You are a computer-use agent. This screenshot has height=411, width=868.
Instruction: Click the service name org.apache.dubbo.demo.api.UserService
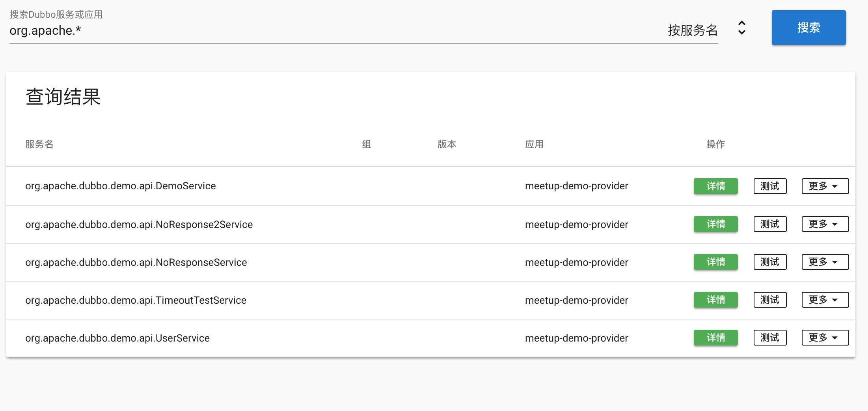tap(117, 338)
